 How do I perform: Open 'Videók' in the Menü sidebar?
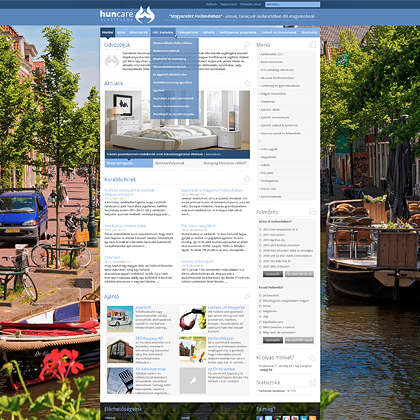[265, 165]
